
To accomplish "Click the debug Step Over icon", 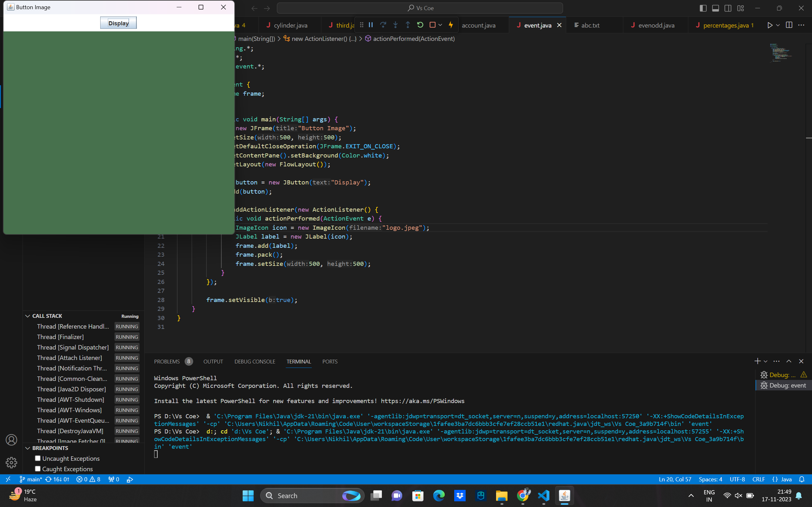I will 383,25.
